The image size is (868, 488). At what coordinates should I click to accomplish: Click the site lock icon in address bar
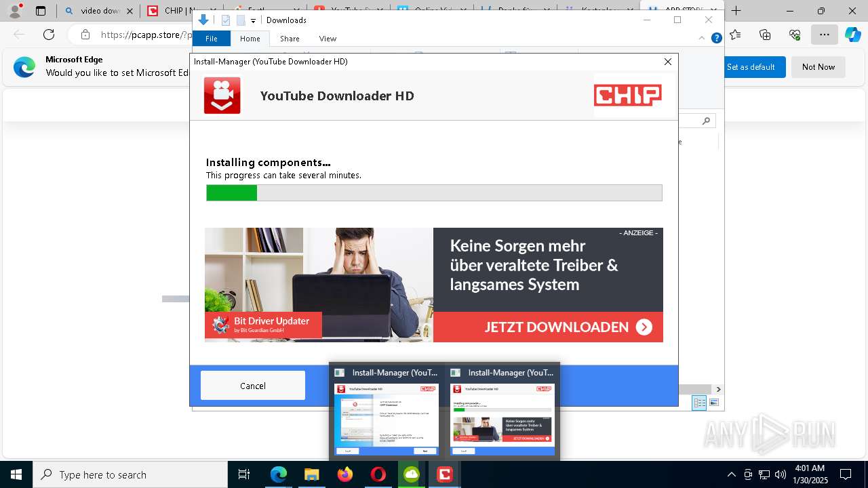[x=85, y=35]
